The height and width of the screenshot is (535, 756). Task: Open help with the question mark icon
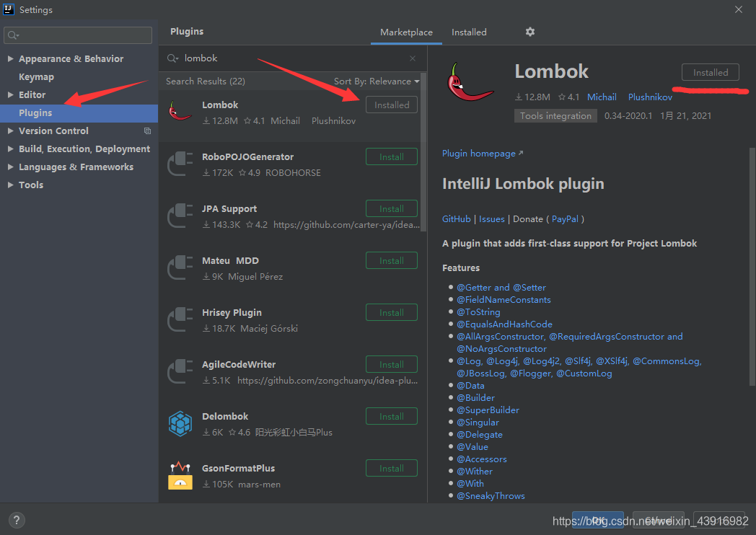[x=17, y=520]
